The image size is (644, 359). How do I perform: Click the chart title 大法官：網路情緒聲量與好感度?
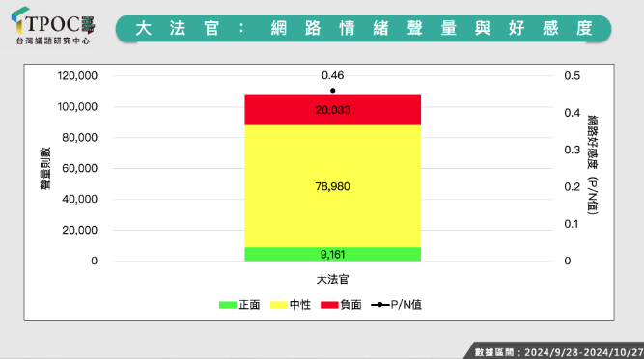[x=363, y=28]
